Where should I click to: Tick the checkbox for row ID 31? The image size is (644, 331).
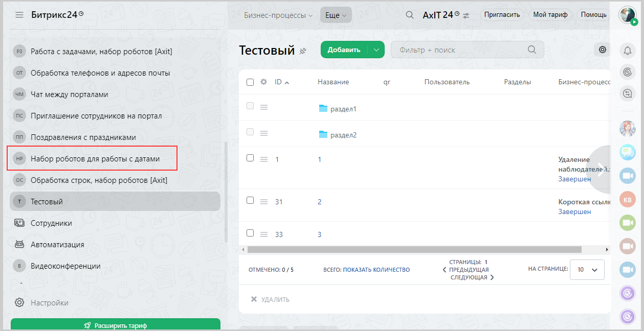click(250, 200)
